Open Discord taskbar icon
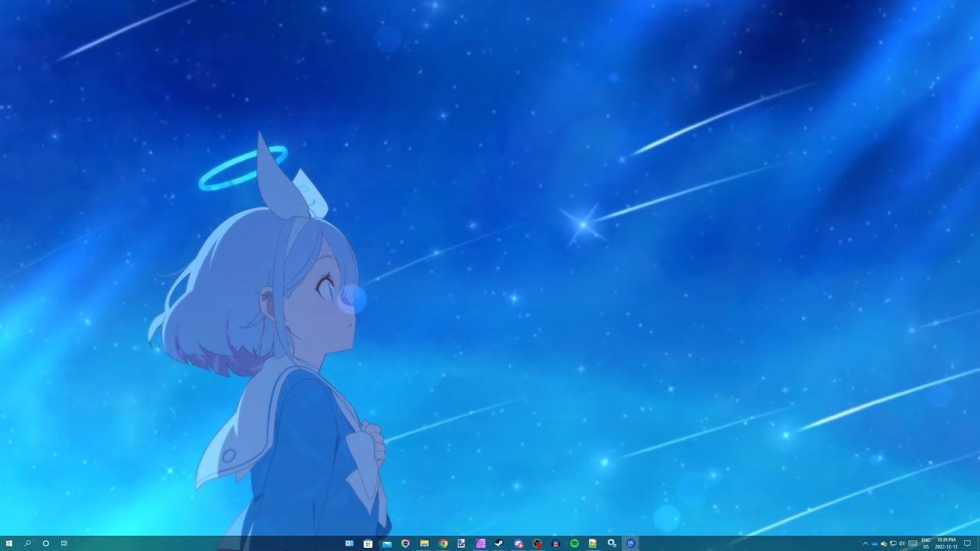This screenshot has height=551, width=980. 518,543
